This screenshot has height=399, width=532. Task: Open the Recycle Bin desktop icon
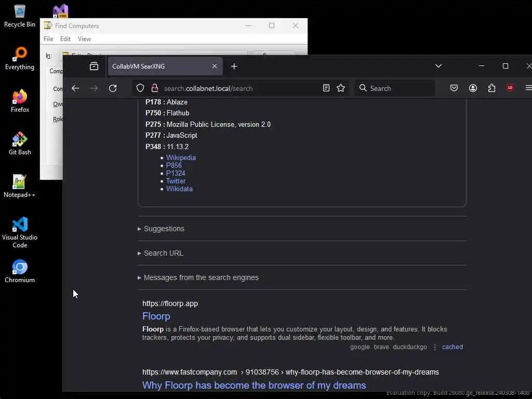click(x=19, y=16)
